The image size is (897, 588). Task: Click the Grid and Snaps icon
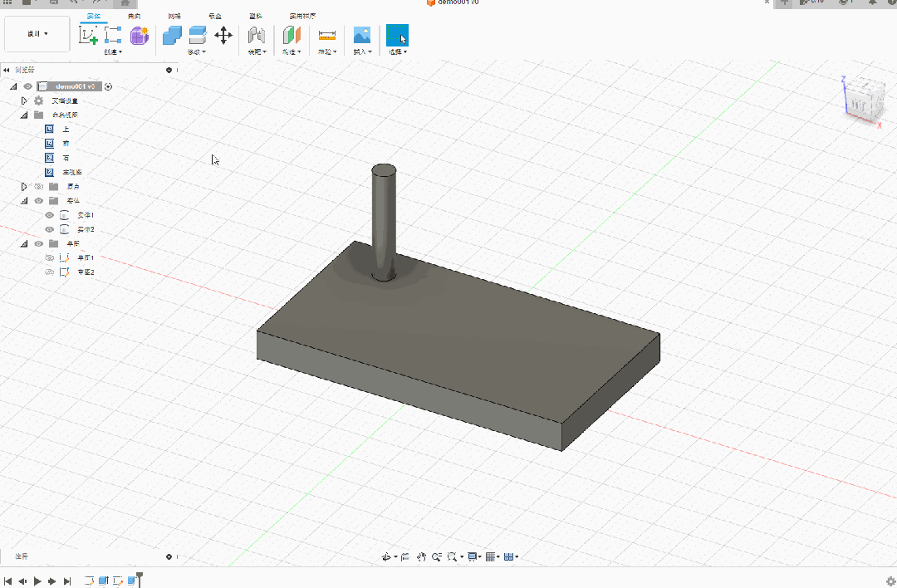[x=490, y=556]
